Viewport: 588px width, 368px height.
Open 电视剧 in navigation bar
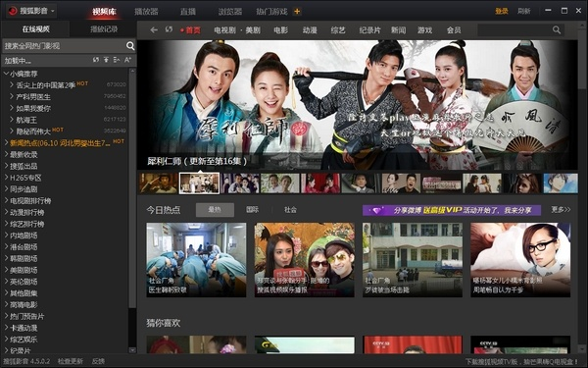point(224,30)
